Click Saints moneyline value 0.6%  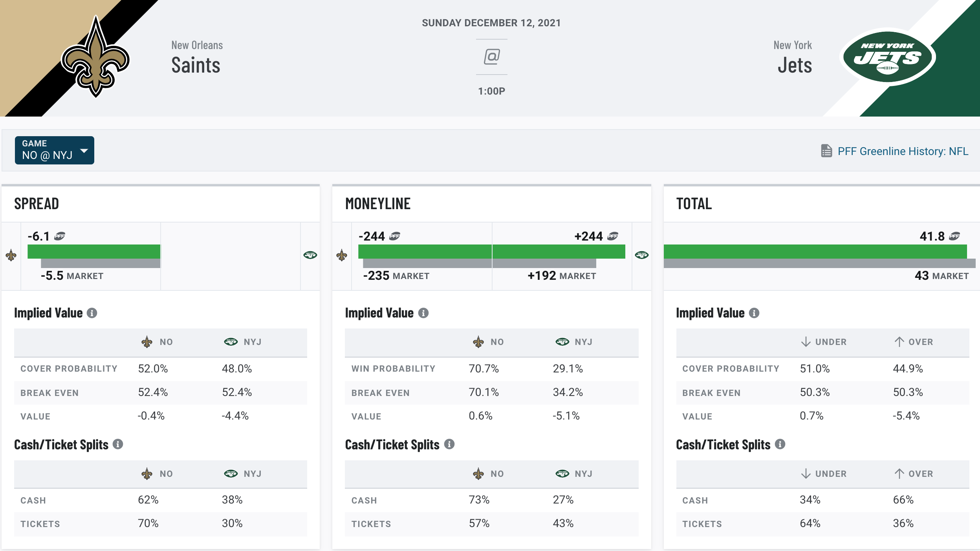click(481, 416)
